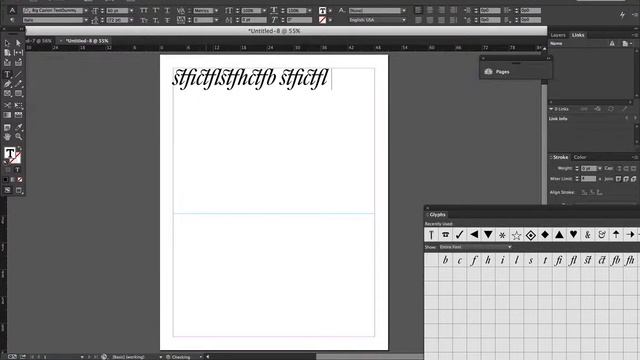The image size is (640, 360).
Task: Select the Direct Selection tool
Action: click(18, 43)
